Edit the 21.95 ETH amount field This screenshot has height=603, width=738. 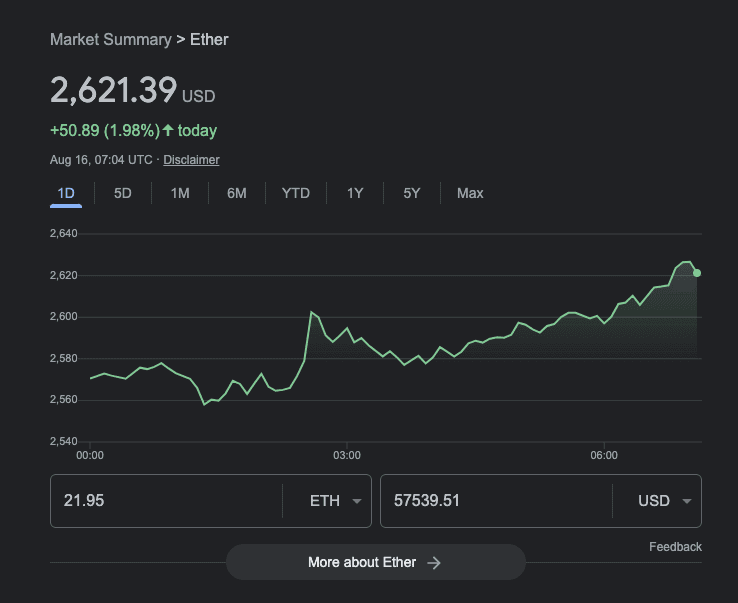tap(166, 501)
